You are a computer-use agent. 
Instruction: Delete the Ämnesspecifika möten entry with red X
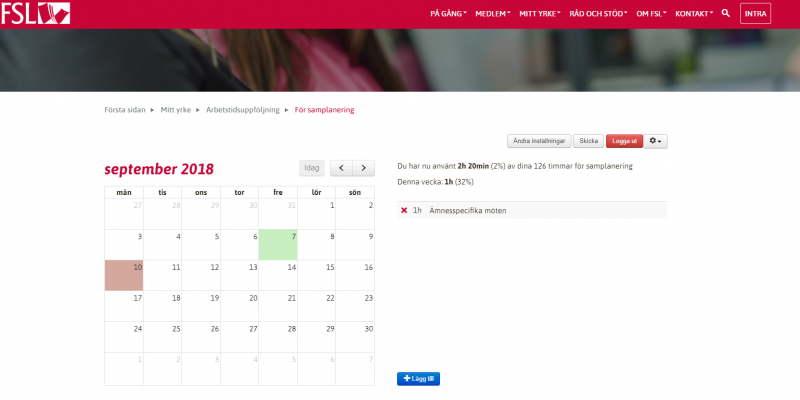[404, 210]
